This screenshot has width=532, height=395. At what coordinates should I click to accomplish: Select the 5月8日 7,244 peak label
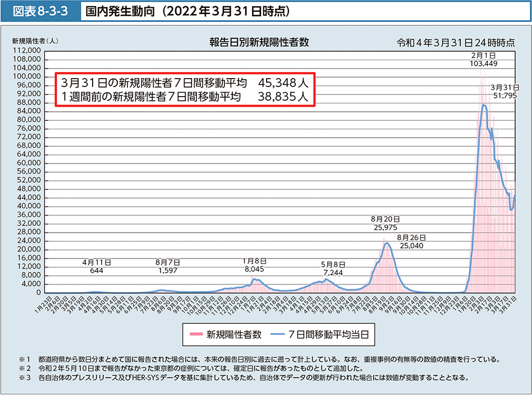point(333,268)
